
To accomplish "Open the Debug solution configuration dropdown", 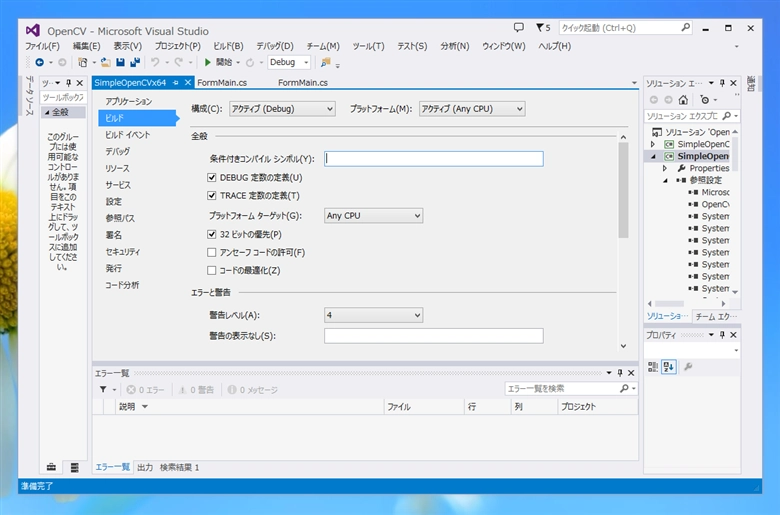I will 289,62.
